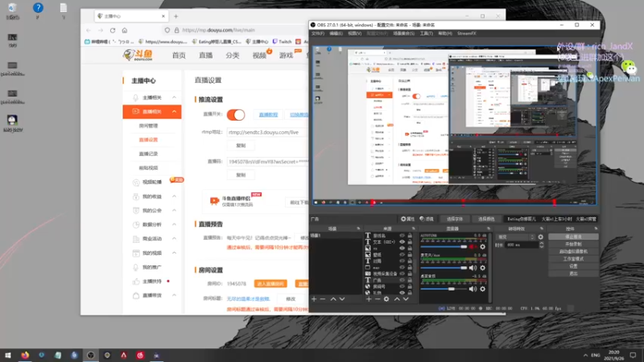Open the 工具(T) menu in OBS
644x362 pixels.
click(426, 34)
